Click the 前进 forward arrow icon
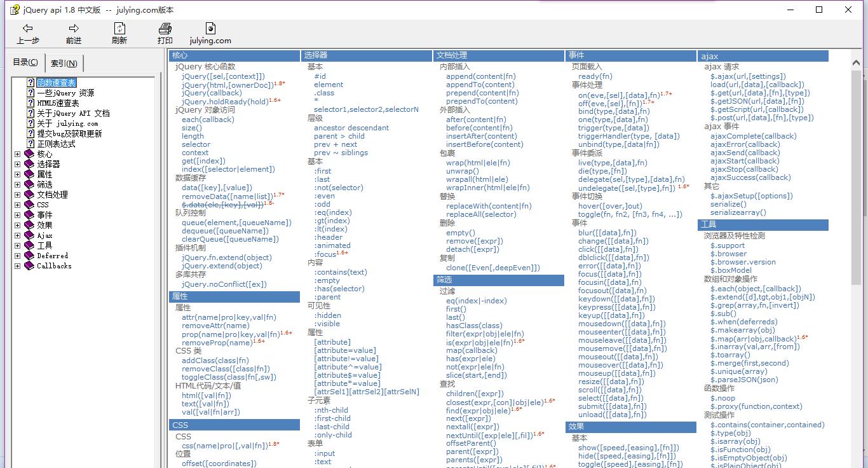Screen dimensions: 868x468 click(x=74, y=29)
